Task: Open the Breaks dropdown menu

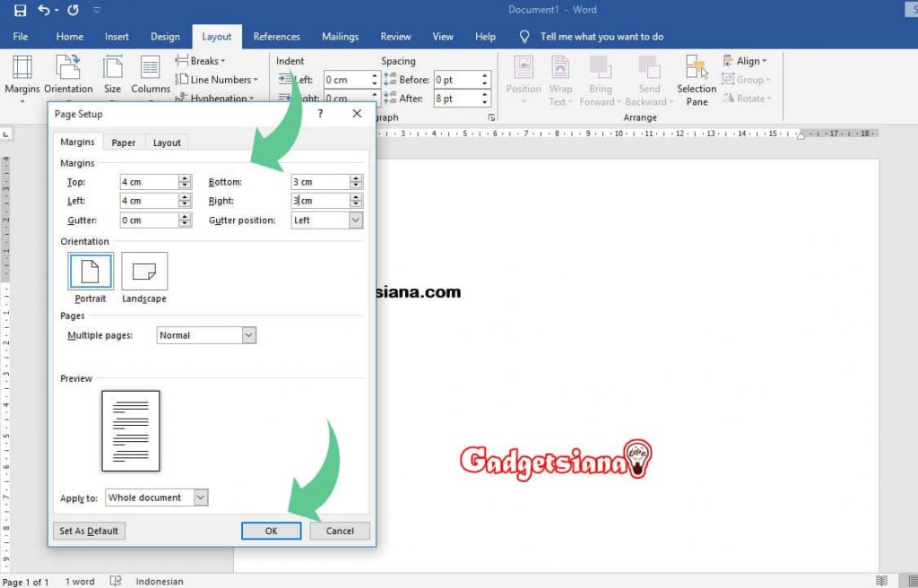Action: point(207,61)
